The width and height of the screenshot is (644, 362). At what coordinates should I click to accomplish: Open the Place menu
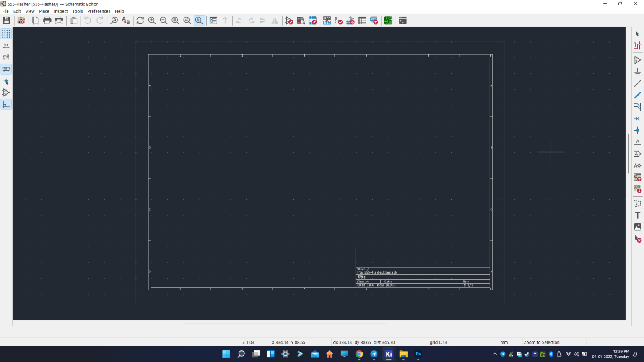44,11
